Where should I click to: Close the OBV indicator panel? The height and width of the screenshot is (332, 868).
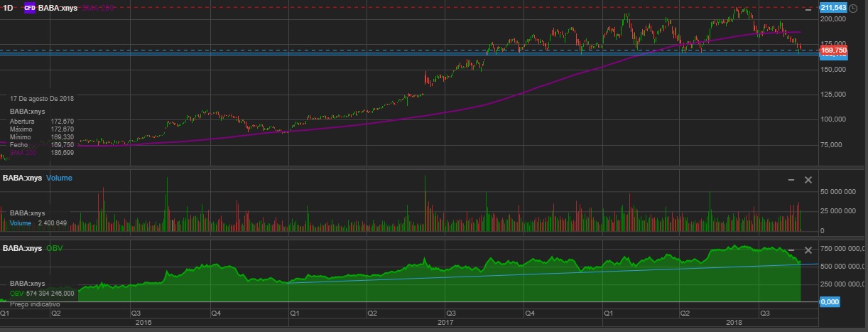808,250
